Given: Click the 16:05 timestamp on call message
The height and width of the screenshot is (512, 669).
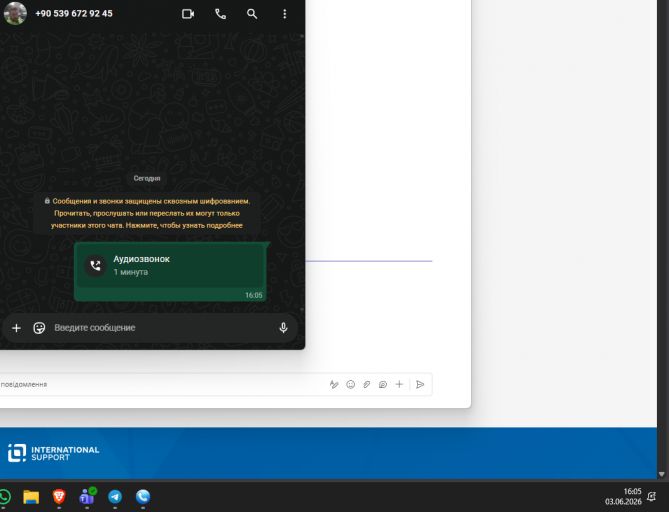Looking at the screenshot, I should 253,295.
